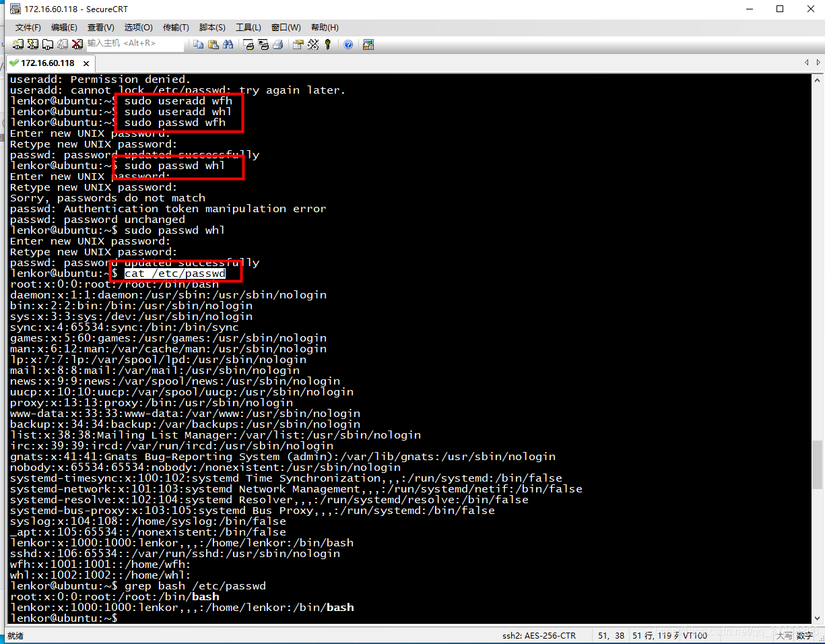Click the grayed Reconnect icon
825x644 pixels.
pyautogui.click(x=63, y=44)
